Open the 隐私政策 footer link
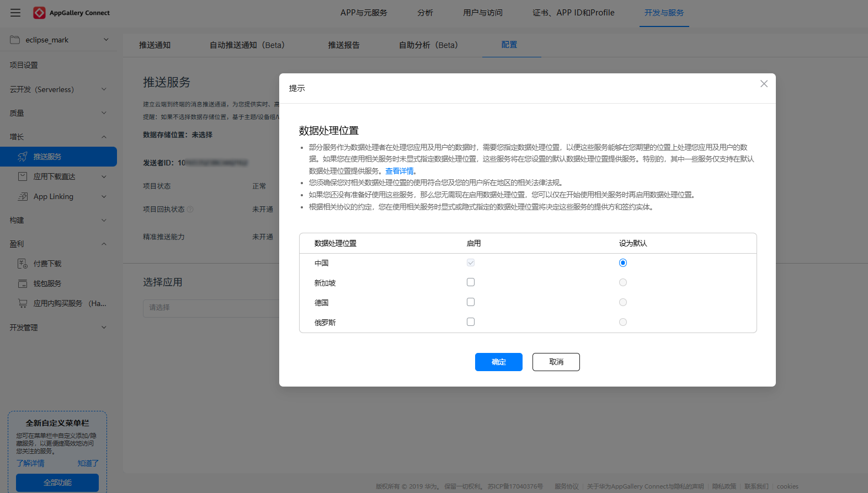Viewport: 868px width, 493px height. coord(724,486)
